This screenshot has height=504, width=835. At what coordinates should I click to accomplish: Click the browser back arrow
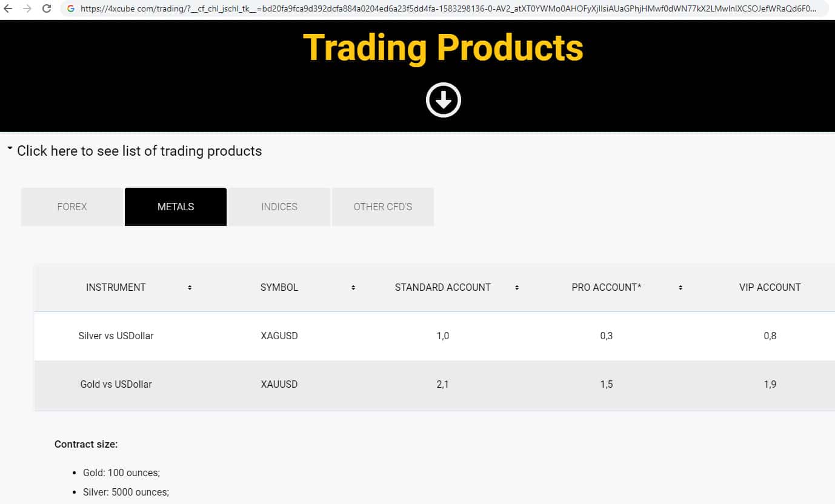click(8, 9)
